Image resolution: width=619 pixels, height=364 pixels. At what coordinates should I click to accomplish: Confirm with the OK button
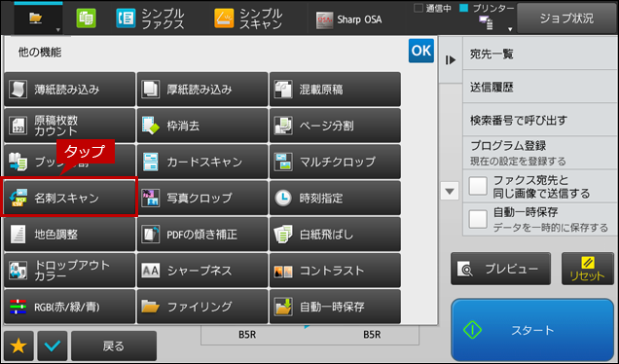[420, 51]
